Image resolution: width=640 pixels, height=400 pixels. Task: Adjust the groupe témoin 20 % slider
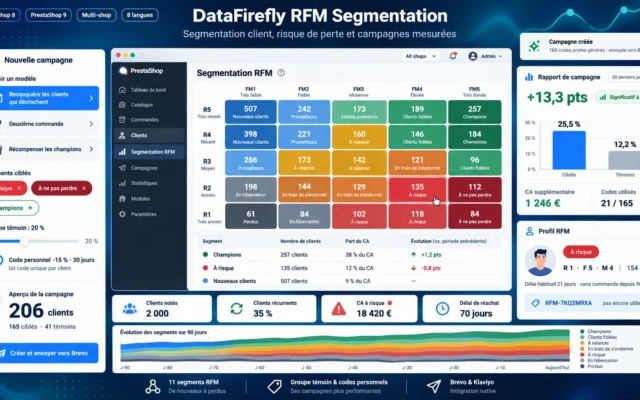click(x=24, y=241)
